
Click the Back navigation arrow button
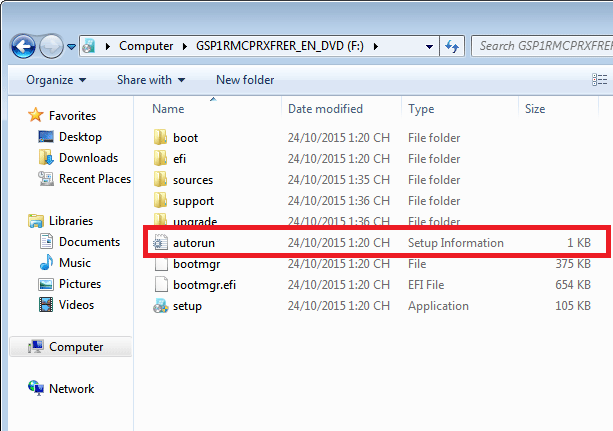[x=24, y=46]
